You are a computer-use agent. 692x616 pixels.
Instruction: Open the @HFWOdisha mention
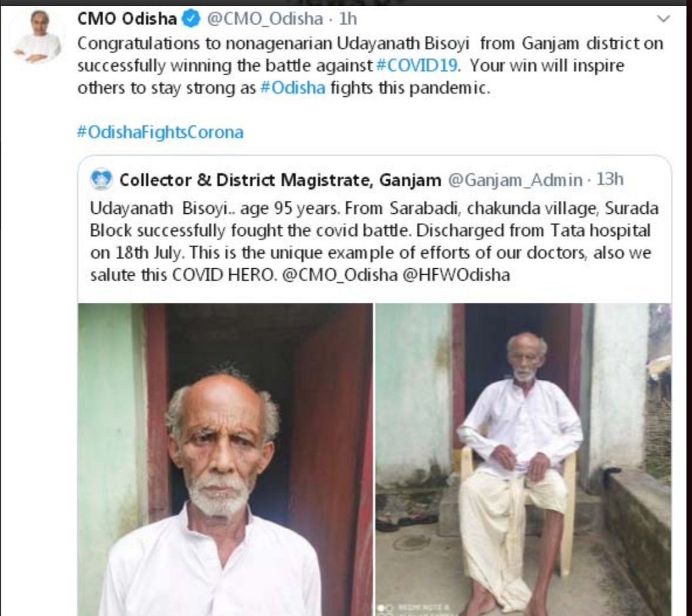pos(457,275)
